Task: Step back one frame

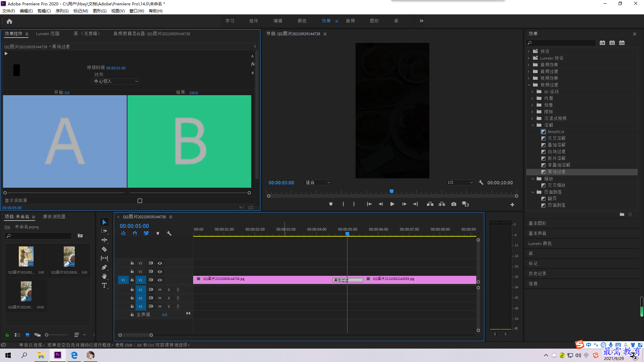Action: [381, 204]
